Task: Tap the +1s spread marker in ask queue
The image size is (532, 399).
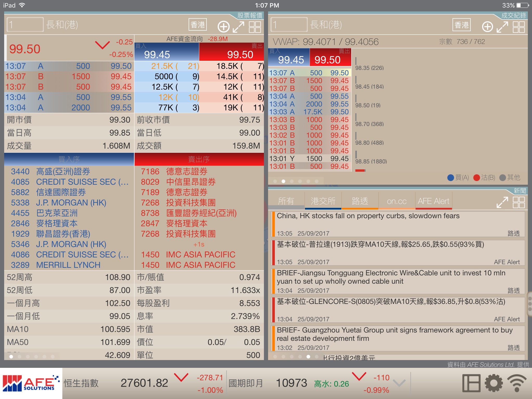Action: [x=199, y=244]
